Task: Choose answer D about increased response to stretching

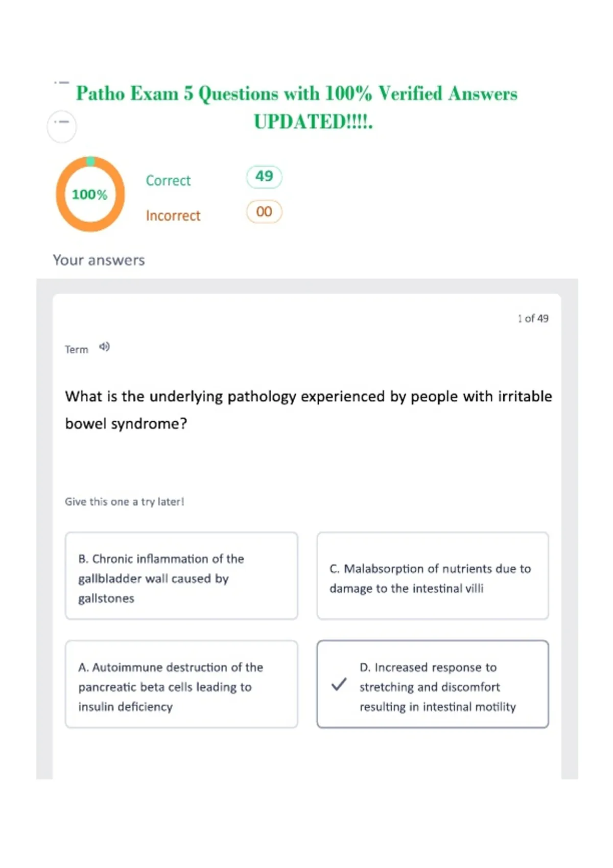Action: (433, 684)
